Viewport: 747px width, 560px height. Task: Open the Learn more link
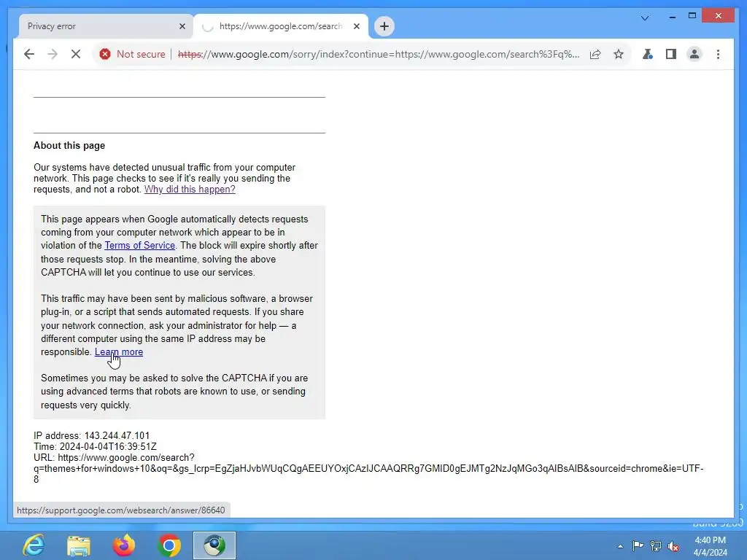(119, 352)
